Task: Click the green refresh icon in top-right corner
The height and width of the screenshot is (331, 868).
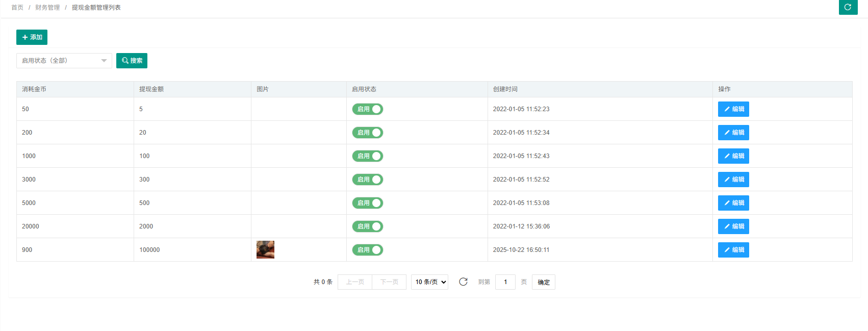Action: pos(848,7)
